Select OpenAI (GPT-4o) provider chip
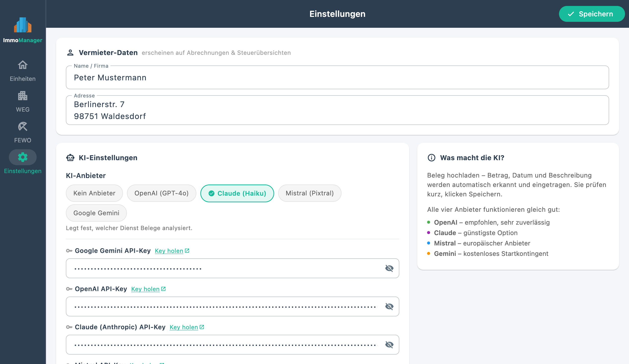Screen dimensions: 629x364 [x=161, y=193]
